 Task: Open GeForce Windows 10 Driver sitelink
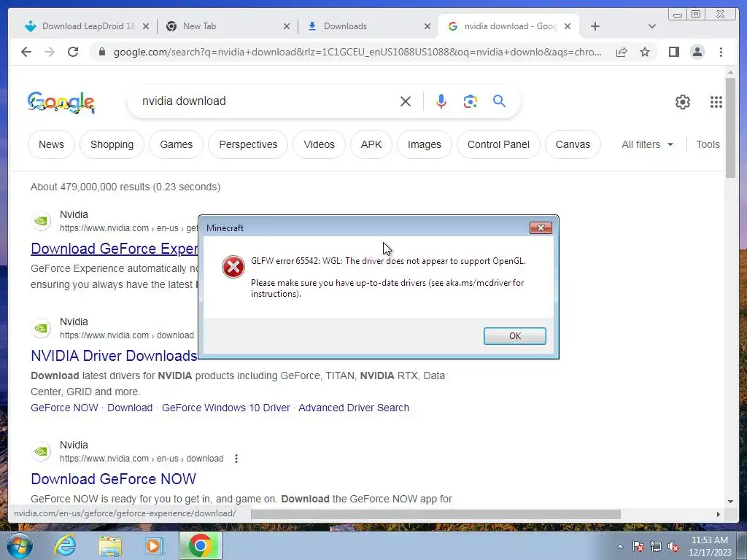click(x=226, y=408)
